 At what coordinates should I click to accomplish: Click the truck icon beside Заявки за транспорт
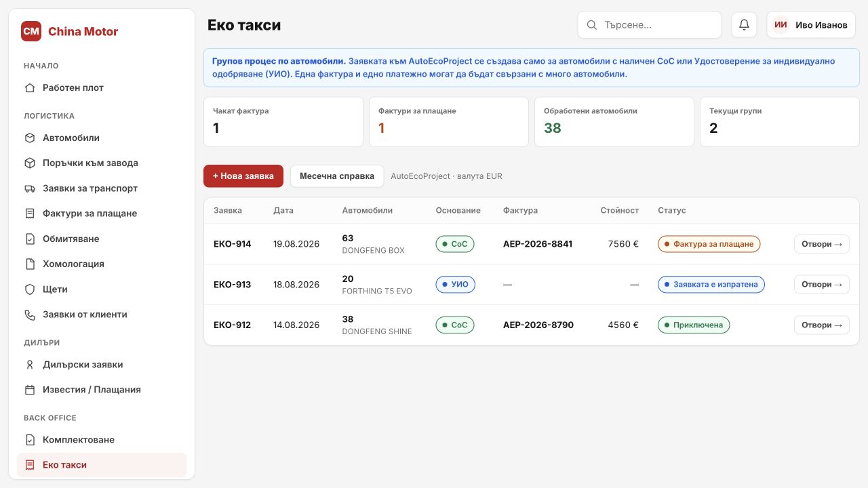pos(30,188)
